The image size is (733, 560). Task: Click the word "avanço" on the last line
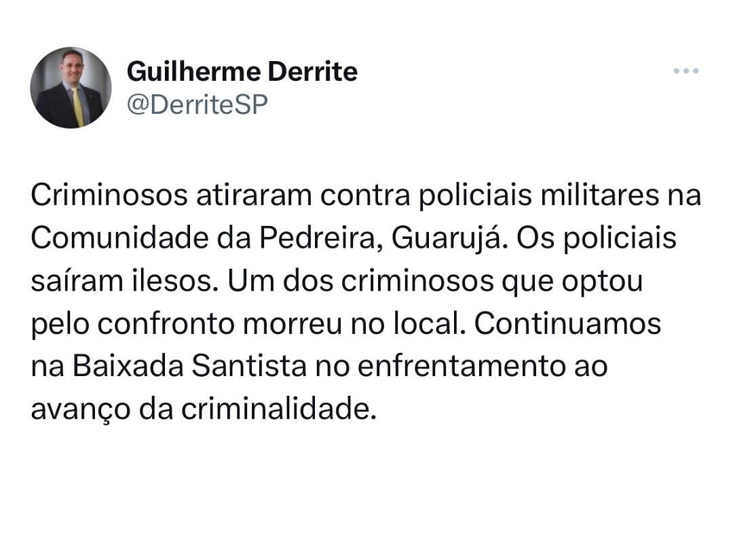[80, 411]
